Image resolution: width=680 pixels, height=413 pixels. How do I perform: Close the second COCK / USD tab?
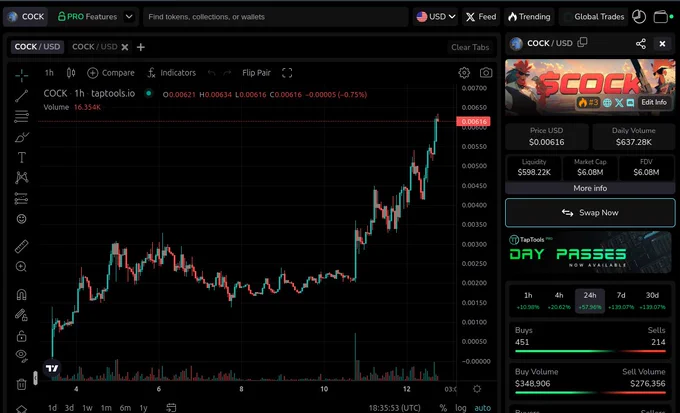coord(125,47)
